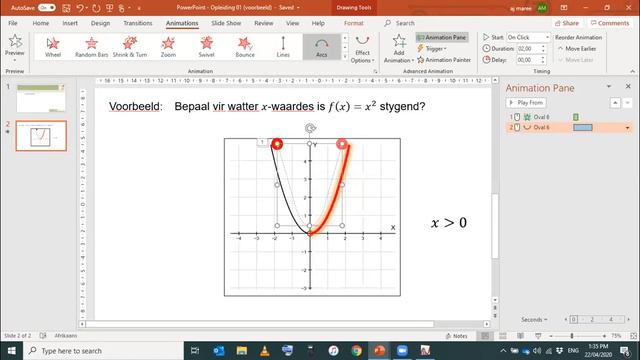The height and width of the screenshot is (360, 640).
Task: Switch to the Home tab
Action: (40, 23)
